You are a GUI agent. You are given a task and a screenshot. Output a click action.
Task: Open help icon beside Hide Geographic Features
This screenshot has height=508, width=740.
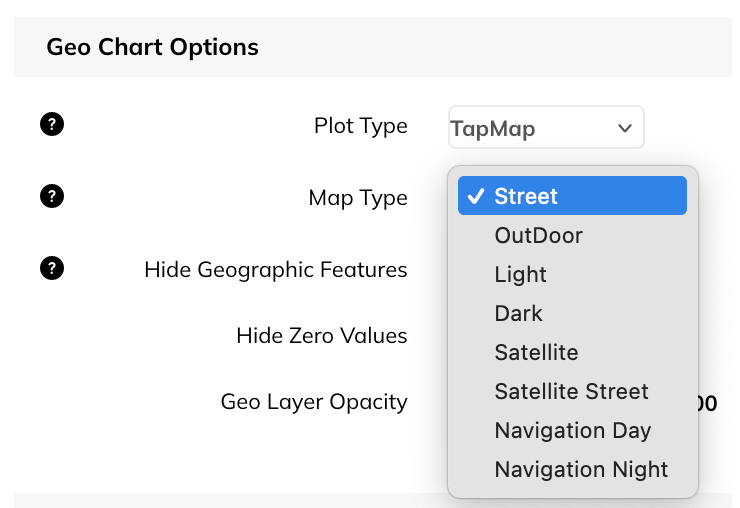(52, 268)
